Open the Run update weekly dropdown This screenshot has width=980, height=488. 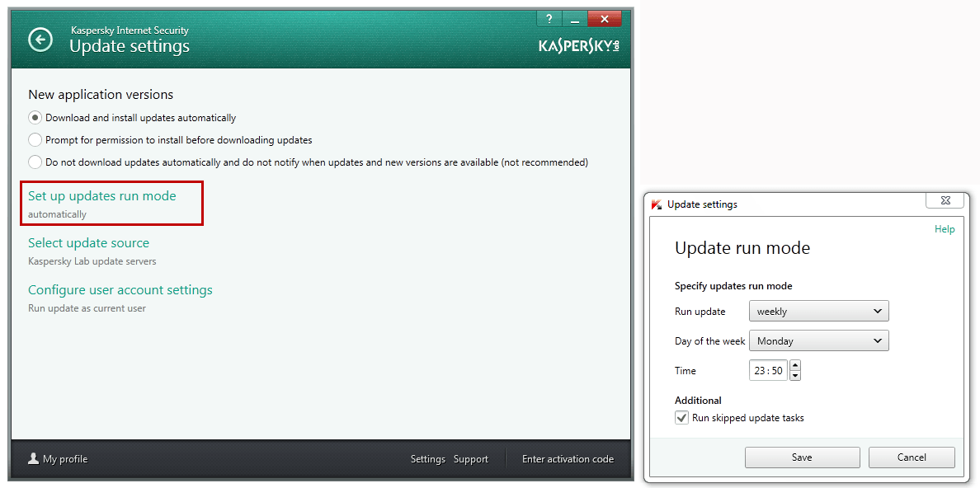pyautogui.click(x=819, y=311)
